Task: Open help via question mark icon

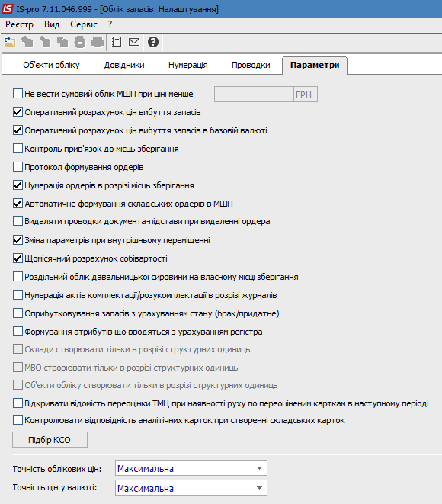Action: pos(153,42)
